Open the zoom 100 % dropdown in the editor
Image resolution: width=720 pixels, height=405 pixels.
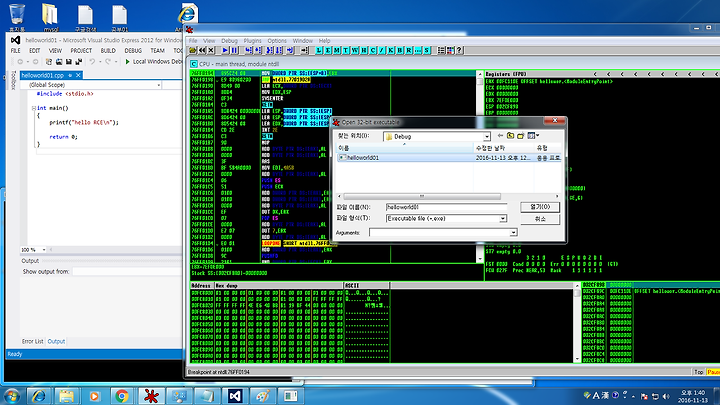tap(44, 250)
